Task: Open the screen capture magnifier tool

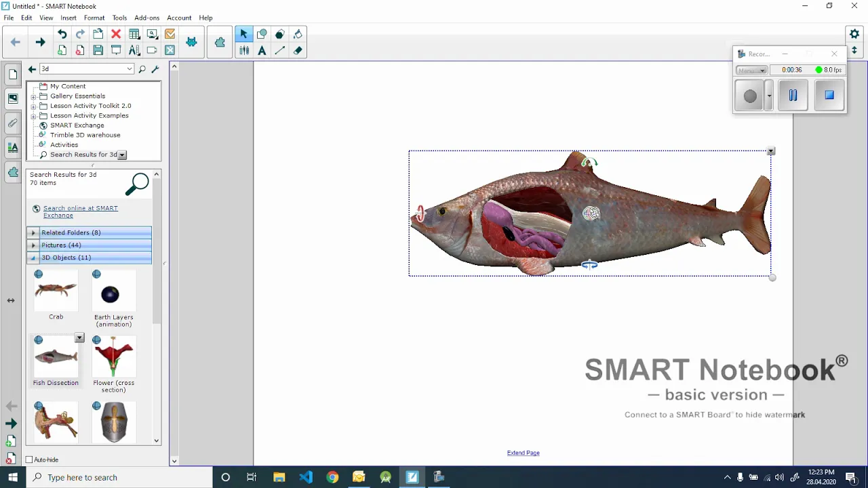Action: tap(152, 34)
